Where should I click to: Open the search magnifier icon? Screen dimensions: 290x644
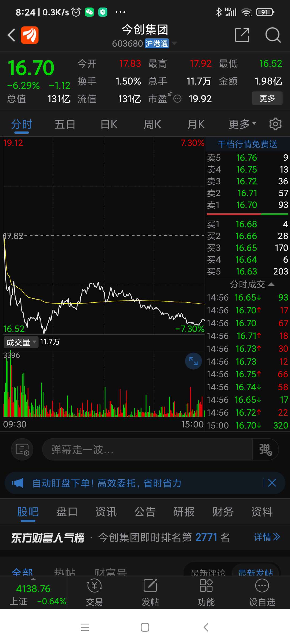pos(273,35)
